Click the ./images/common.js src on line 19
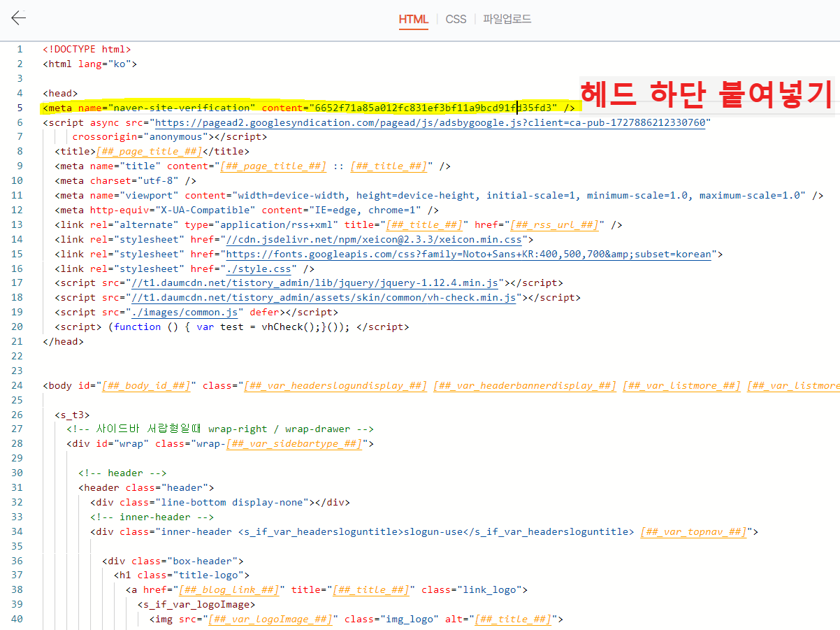The height and width of the screenshot is (630, 840). coord(184,313)
